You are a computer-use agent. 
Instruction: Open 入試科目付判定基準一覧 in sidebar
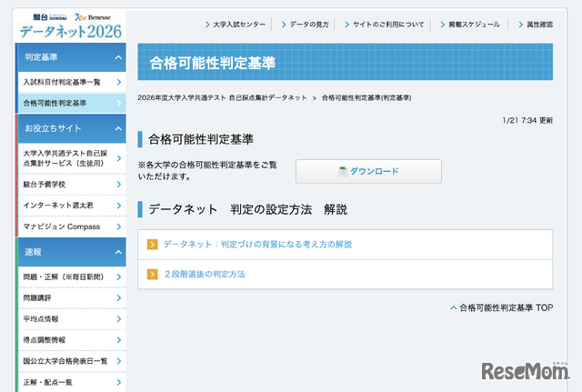[72, 83]
